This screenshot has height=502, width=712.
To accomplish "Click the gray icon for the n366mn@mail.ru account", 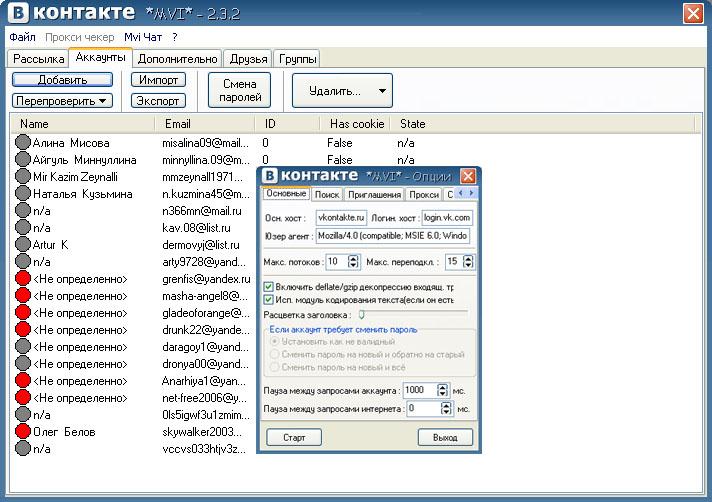I will (23, 211).
